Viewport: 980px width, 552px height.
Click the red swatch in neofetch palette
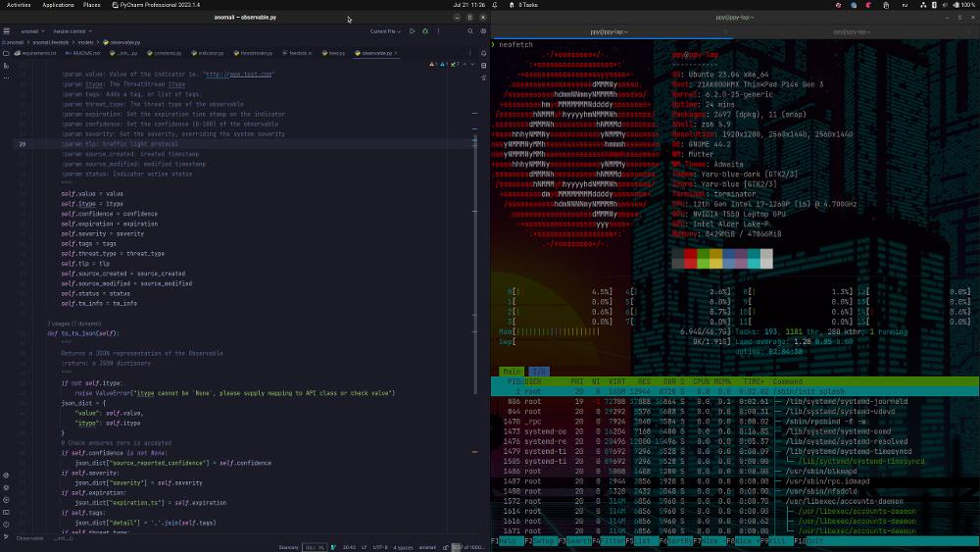click(691, 258)
